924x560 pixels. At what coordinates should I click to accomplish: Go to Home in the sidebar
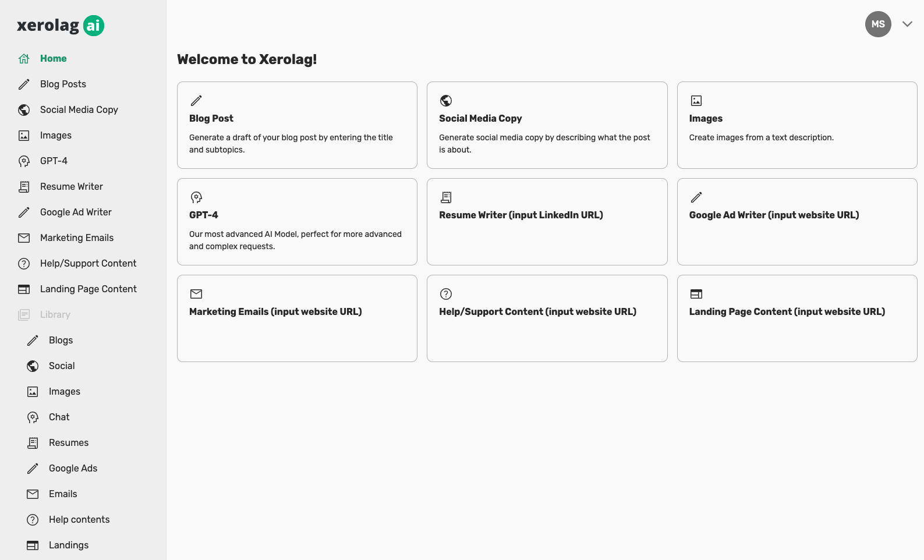pyautogui.click(x=54, y=59)
